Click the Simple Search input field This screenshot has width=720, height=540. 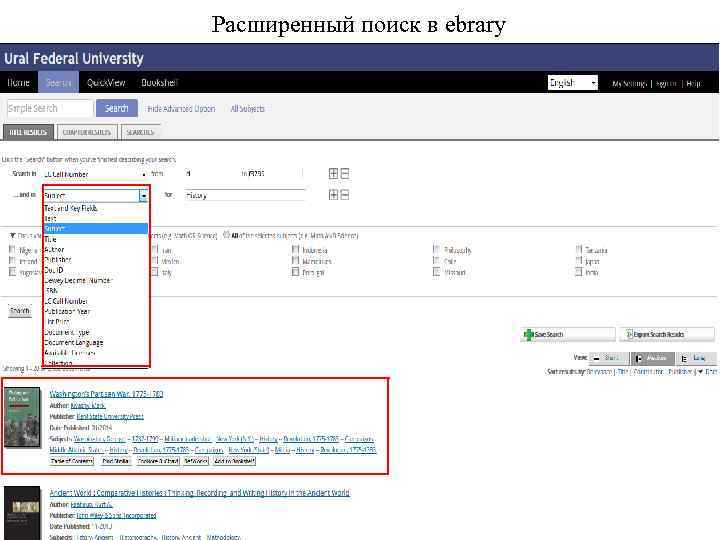pos(50,108)
